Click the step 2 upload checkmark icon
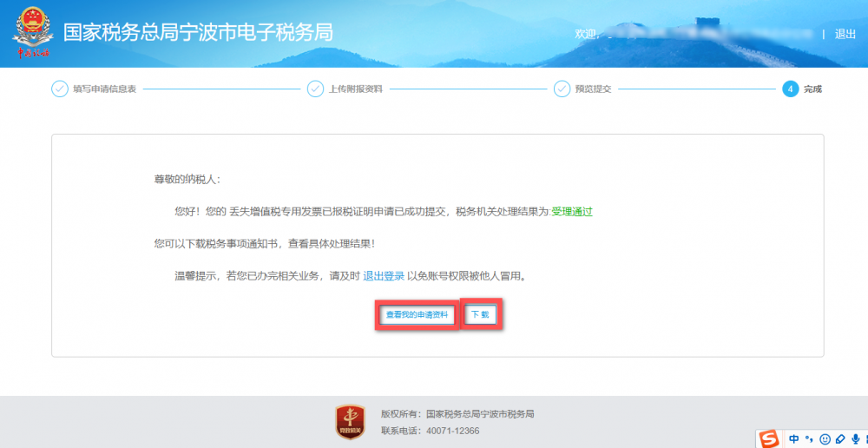Screen dimensions: 868x448 (315, 89)
